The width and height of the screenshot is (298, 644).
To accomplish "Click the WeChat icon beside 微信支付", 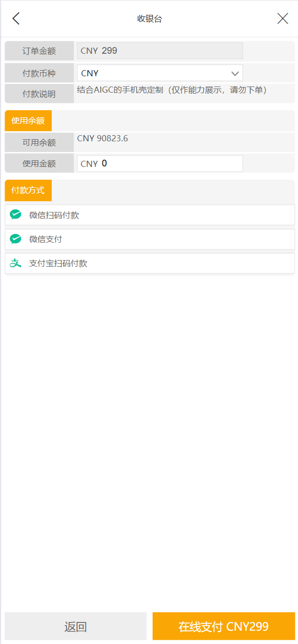I will click(x=16, y=239).
